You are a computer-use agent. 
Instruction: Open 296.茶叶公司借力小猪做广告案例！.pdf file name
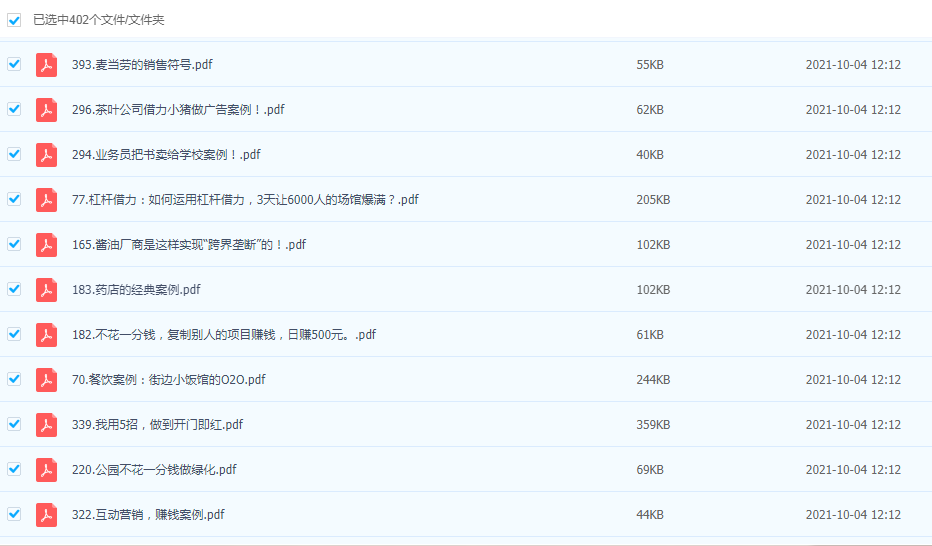pyautogui.click(x=178, y=110)
